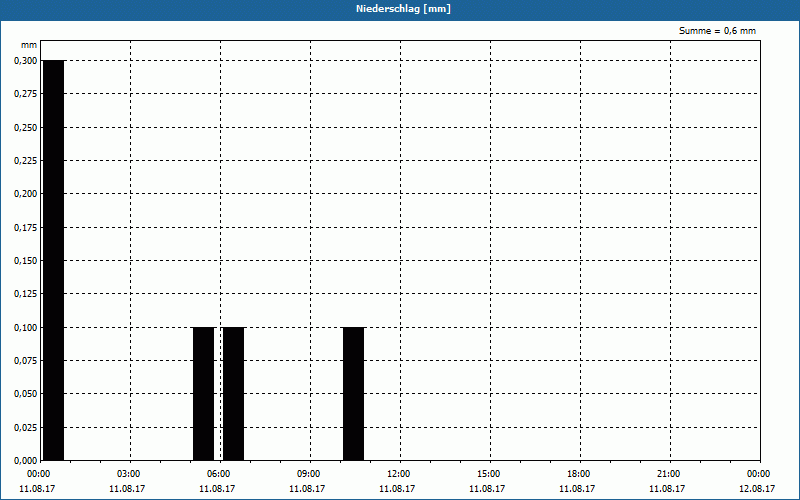Click the 0,175 y-axis label

click(26, 228)
